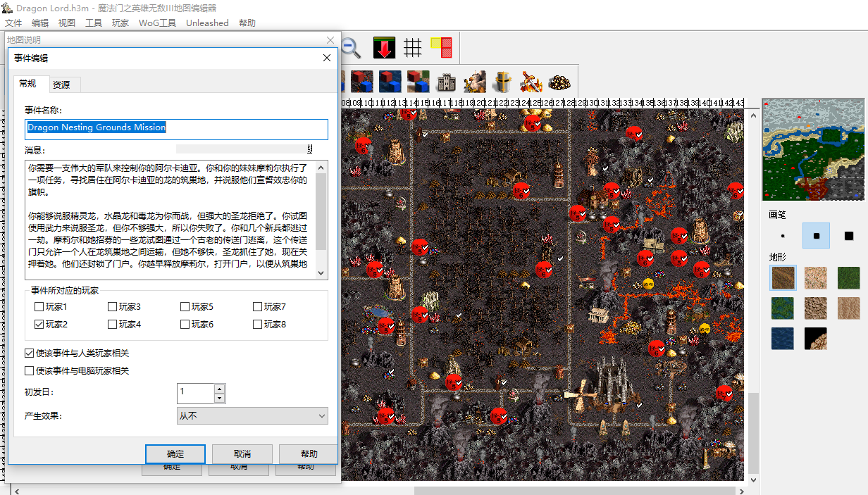Screen dimensions: 868x495
Task: Open the knight helmet heroes palette
Action: [503, 82]
